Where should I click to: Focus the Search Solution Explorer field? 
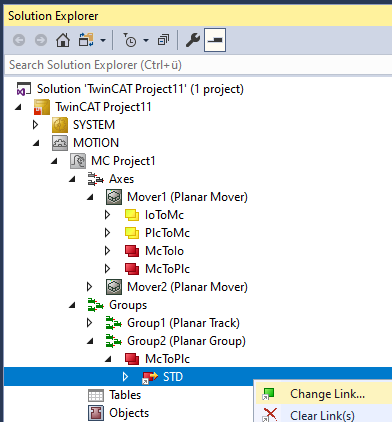tap(199, 65)
